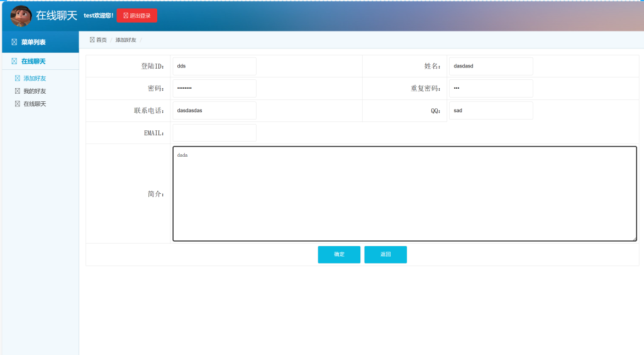The width and height of the screenshot is (644, 355).
Task: Collapse the 在线聊天 menu group
Action: (x=40, y=61)
